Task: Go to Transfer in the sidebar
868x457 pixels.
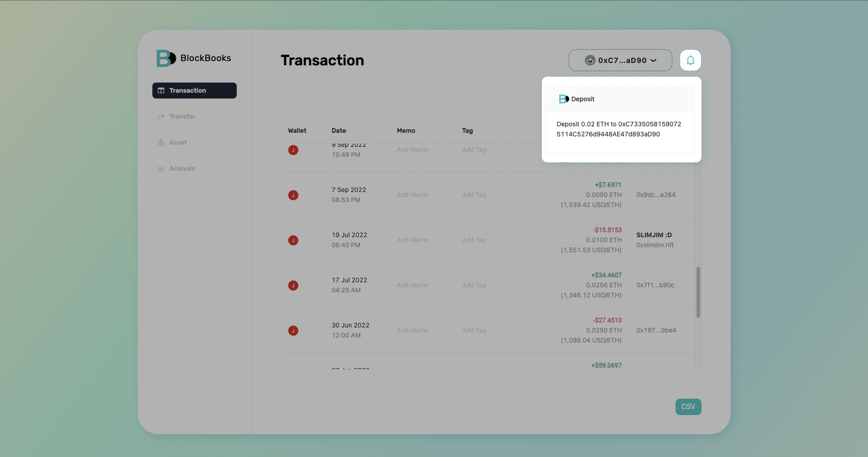Action: [194, 116]
